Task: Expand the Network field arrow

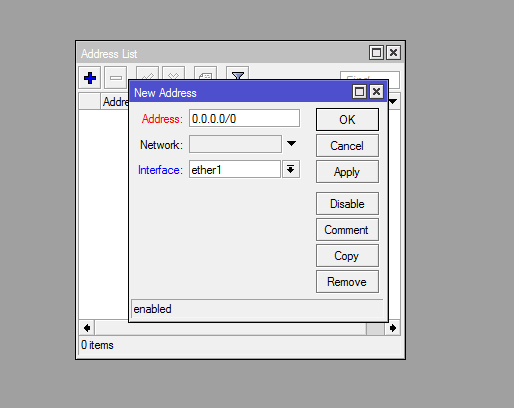Action: click(x=291, y=144)
